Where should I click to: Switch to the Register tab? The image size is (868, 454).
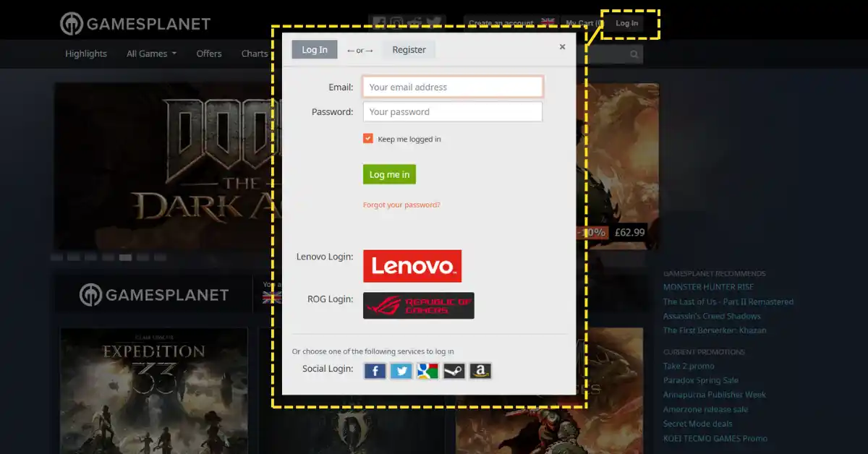(x=409, y=49)
